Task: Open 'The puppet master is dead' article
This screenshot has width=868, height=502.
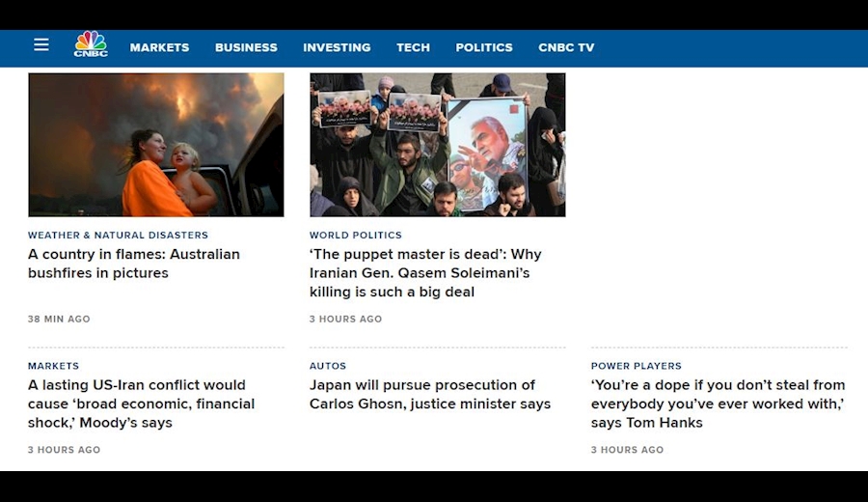Action: pos(425,273)
